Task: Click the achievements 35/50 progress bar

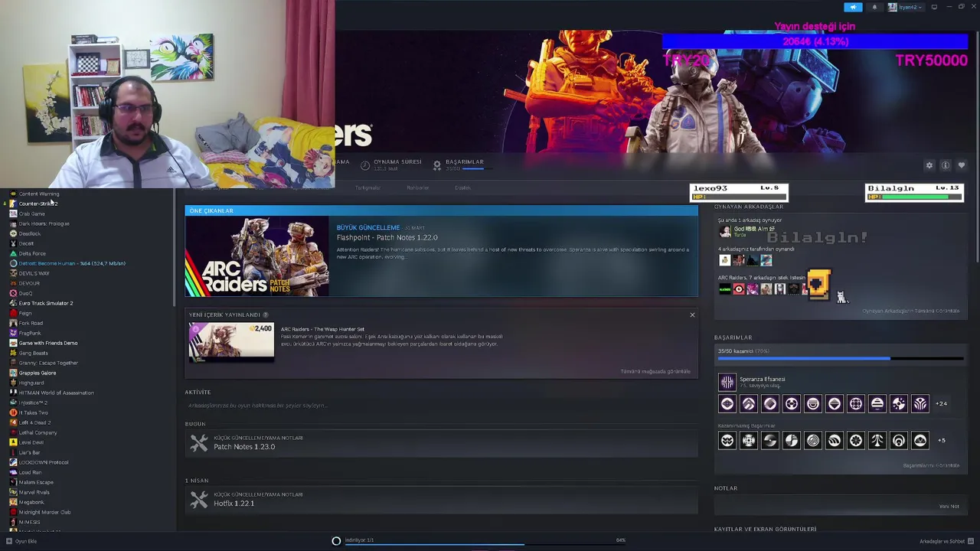Action: pyautogui.click(x=839, y=357)
